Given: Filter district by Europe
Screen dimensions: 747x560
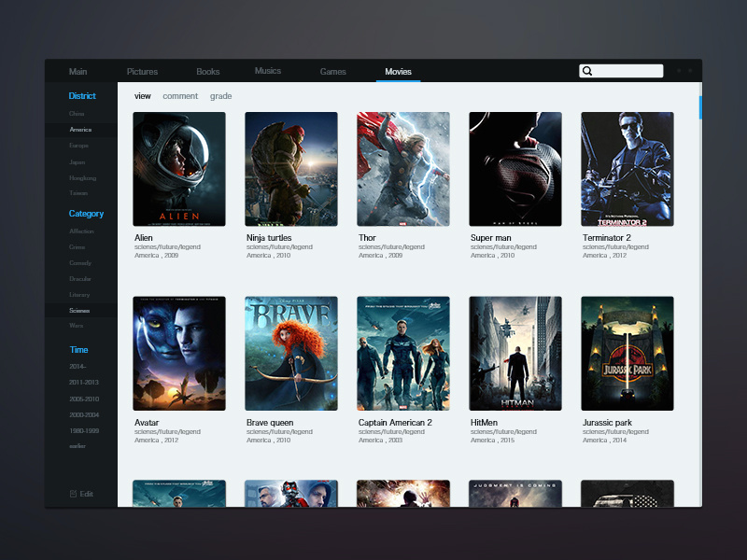Looking at the screenshot, I should pyautogui.click(x=79, y=146).
